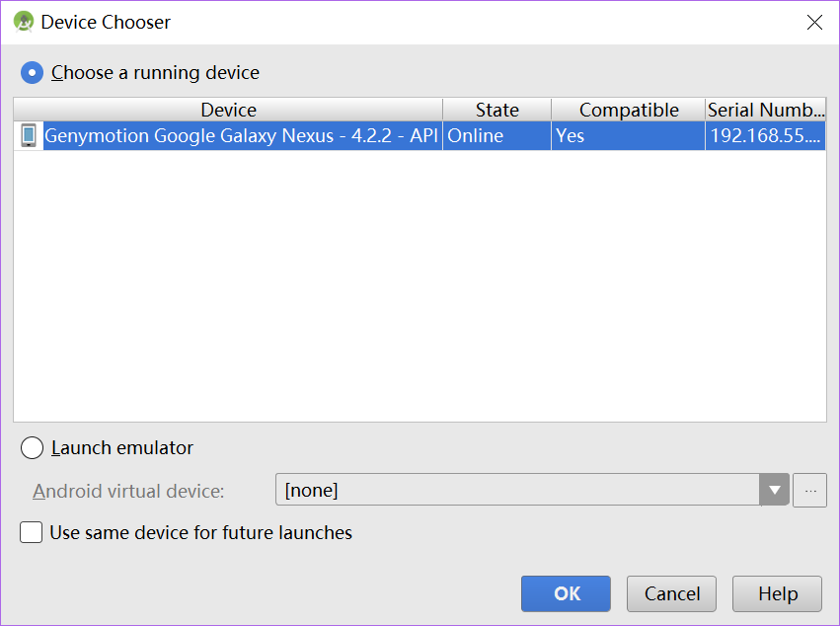
Task: Expand the Android virtual device dropdown arrow
Action: point(774,490)
